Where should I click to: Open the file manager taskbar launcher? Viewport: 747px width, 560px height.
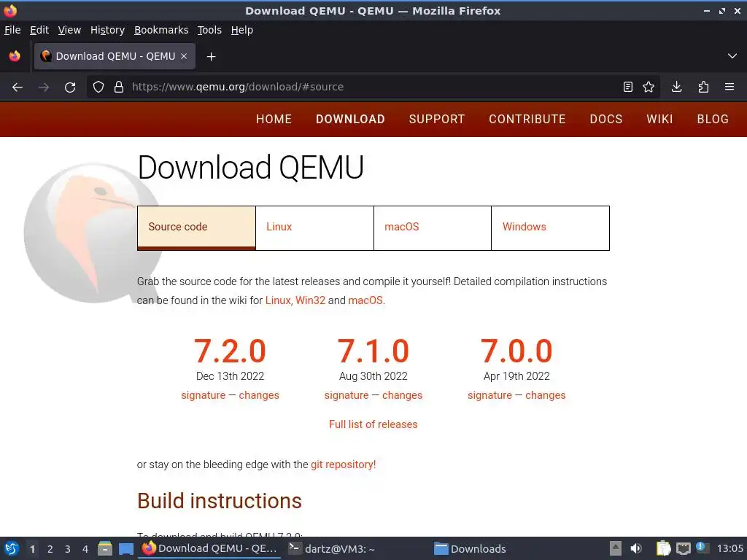[x=105, y=549]
